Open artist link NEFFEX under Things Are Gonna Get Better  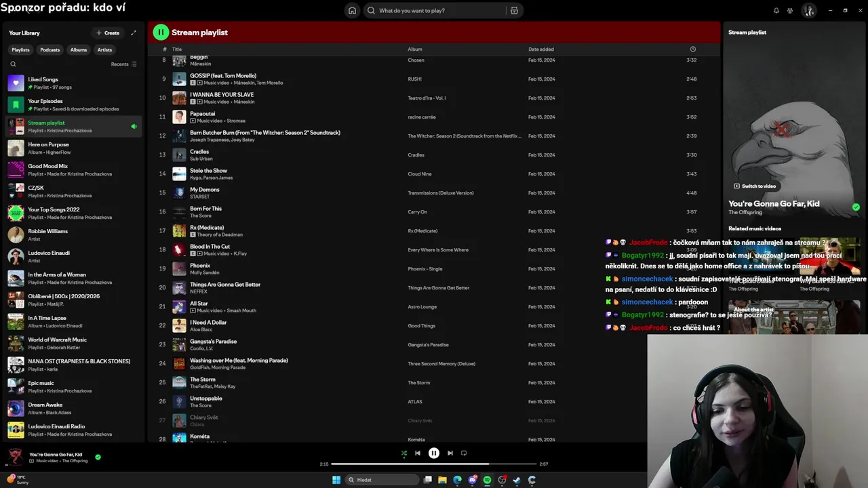(x=199, y=291)
